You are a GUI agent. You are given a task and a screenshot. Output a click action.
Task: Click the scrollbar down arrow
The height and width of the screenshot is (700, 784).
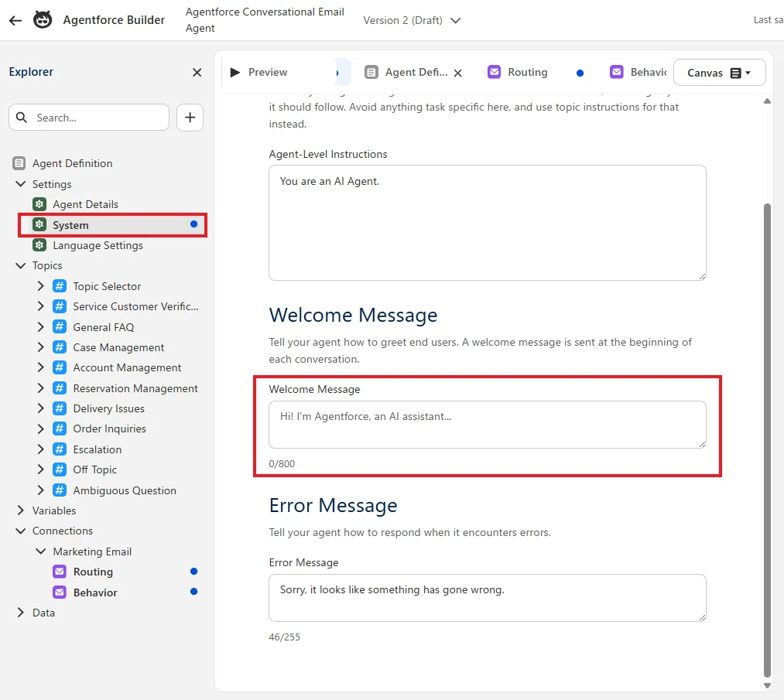[x=768, y=685]
